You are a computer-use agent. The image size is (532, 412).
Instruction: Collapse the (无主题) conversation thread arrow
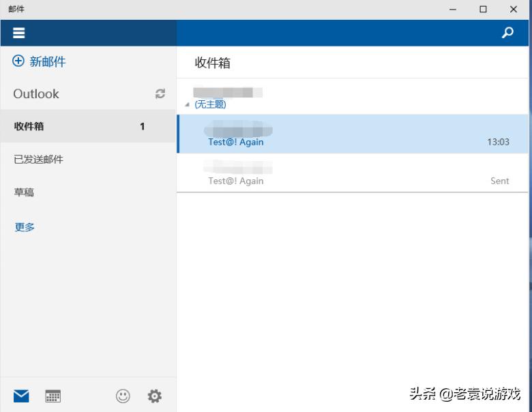pyautogui.click(x=187, y=104)
